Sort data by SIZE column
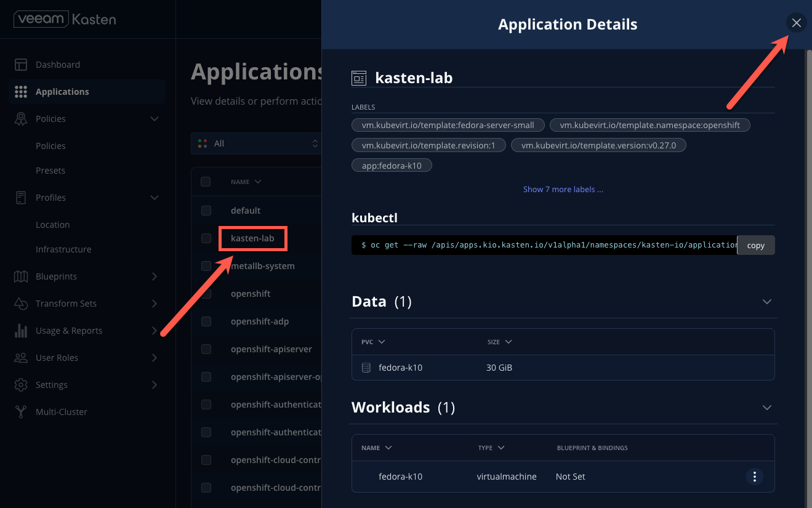The width and height of the screenshot is (812, 508). [499, 342]
